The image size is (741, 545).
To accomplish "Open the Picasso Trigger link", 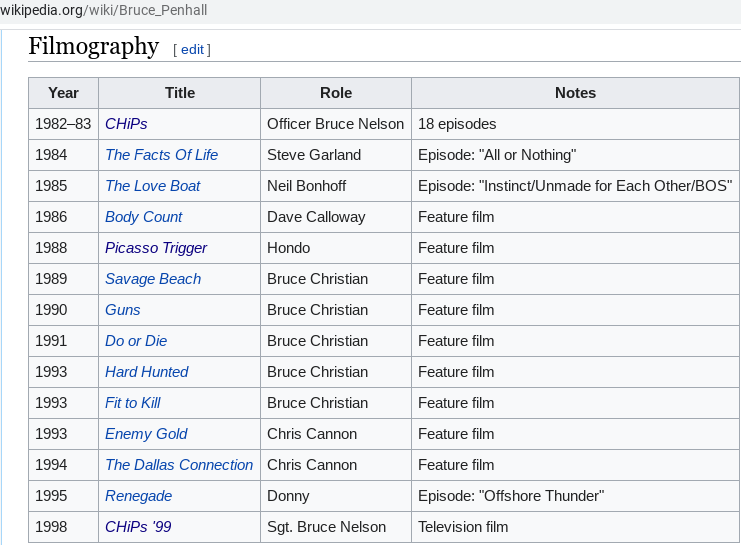I will tap(156, 248).
